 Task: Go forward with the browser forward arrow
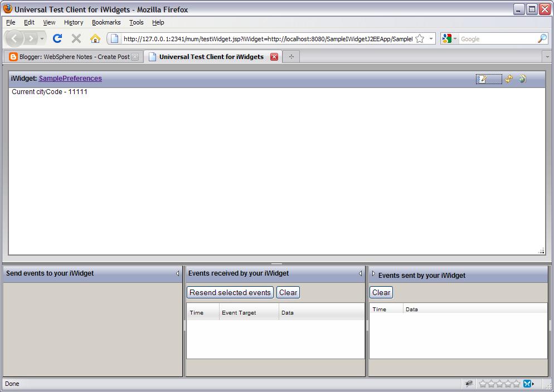[31, 38]
